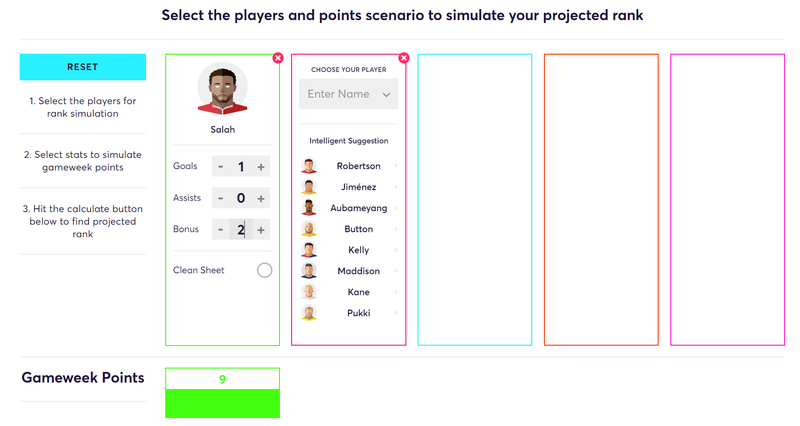The width and height of the screenshot is (800, 426).
Task: Click Salah's player avatar
Action: point(222,89)
